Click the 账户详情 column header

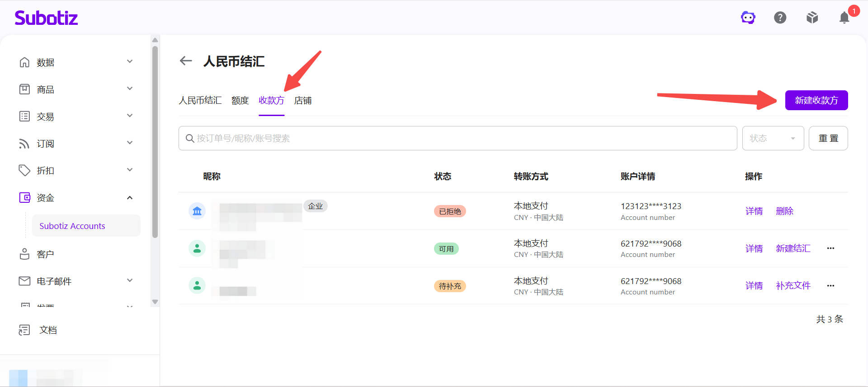(x=637, y=177)
